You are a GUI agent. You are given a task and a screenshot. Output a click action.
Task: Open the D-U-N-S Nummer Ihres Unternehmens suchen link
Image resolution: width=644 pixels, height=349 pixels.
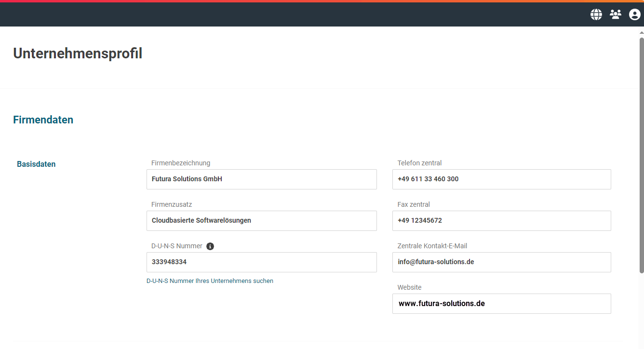[x=210, y=281]
